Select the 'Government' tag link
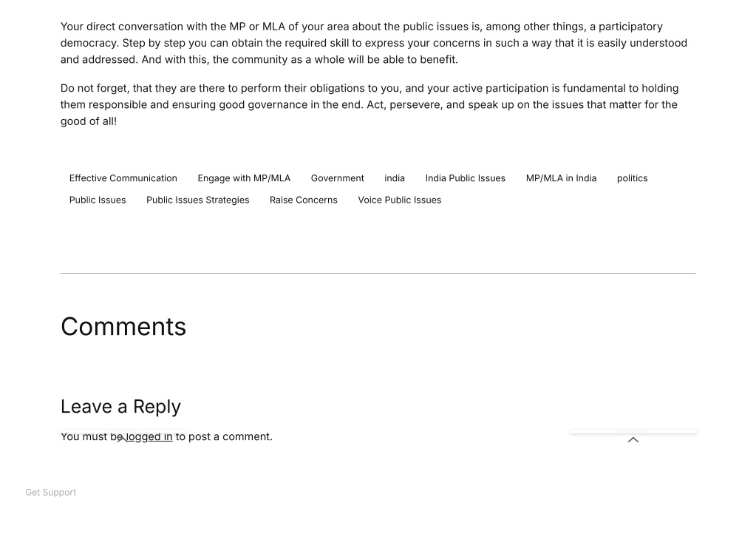Image resolution: width=756 pixels, height=534 pixels. click(x=338, y=178)
